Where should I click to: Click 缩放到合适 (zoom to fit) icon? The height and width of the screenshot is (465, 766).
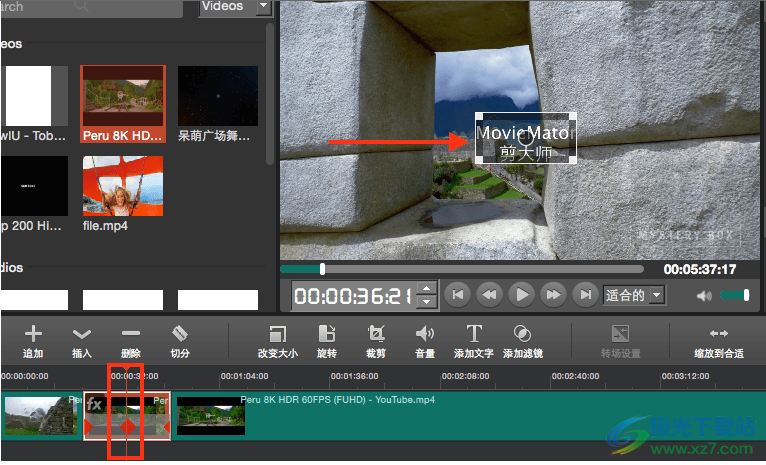(719, 334)
